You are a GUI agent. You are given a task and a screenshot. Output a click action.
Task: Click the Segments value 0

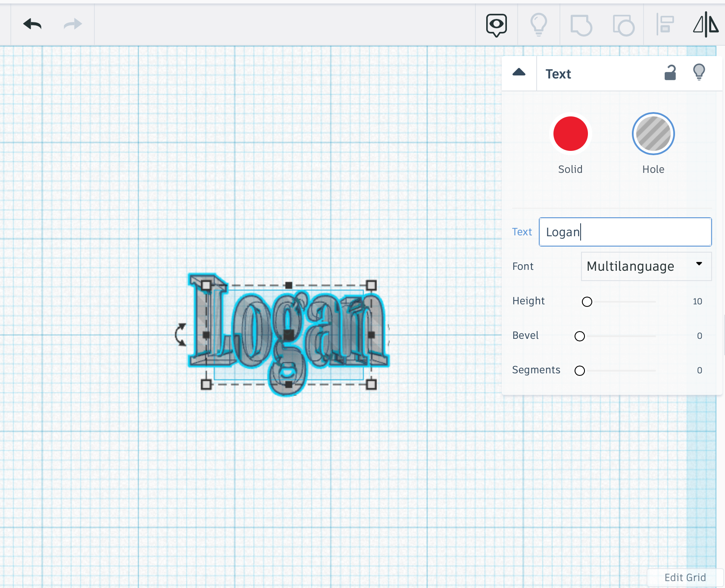coord(700,370)
